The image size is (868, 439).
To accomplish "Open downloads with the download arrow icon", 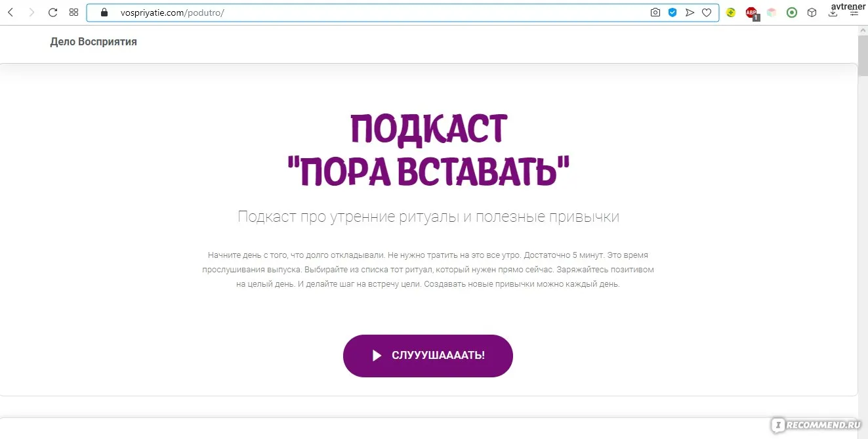I will pyautogui.click(x=833, y=12).
